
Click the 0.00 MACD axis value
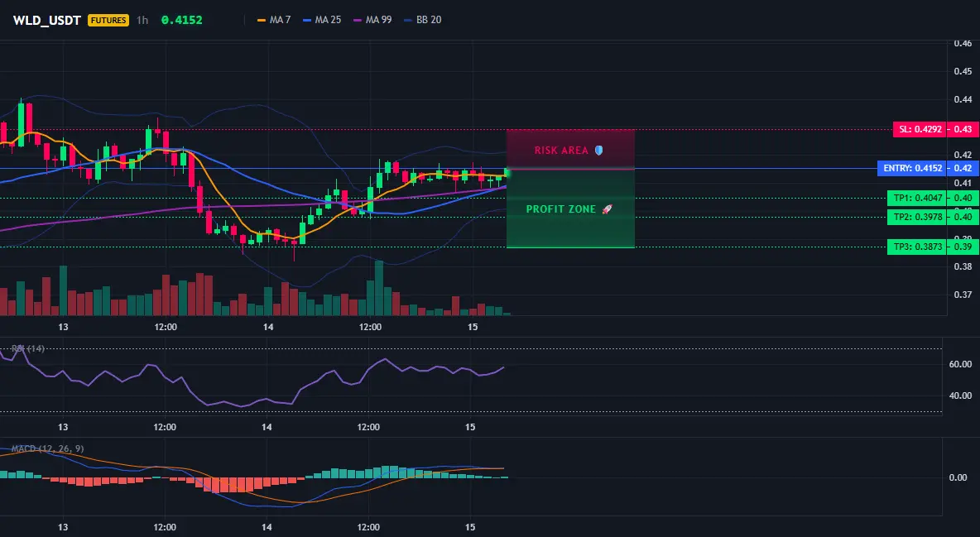click(958, 477)
